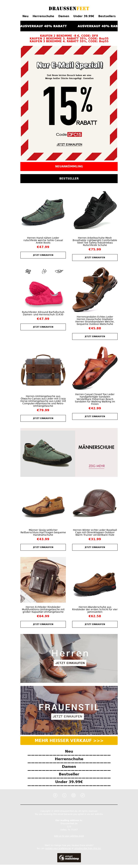Open the website link icon in footer
Viewport: 138px width, 868px height.
pos(83,795)
